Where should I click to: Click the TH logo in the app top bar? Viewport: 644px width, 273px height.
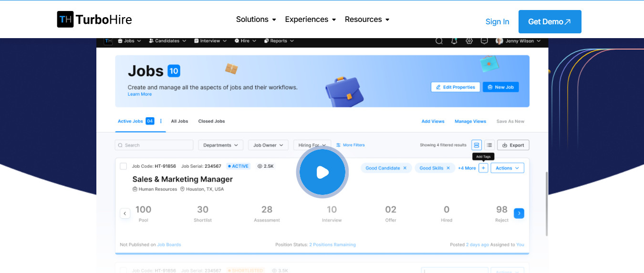[108, 41]
